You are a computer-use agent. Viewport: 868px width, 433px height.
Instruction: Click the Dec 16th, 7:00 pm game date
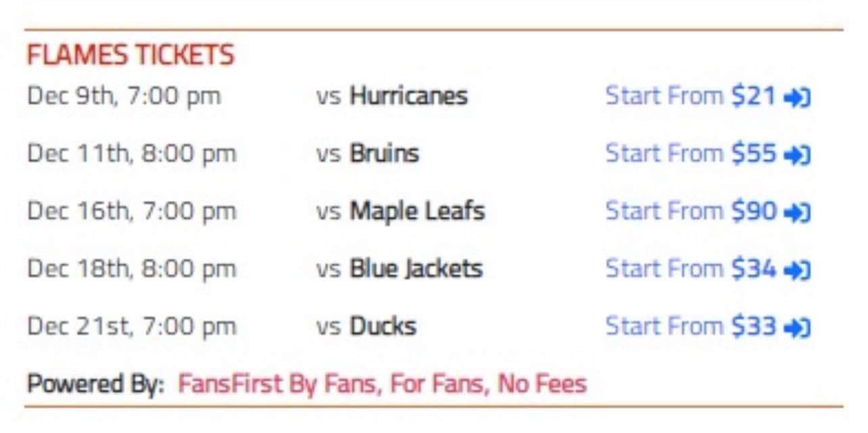[x=132, y=211]
